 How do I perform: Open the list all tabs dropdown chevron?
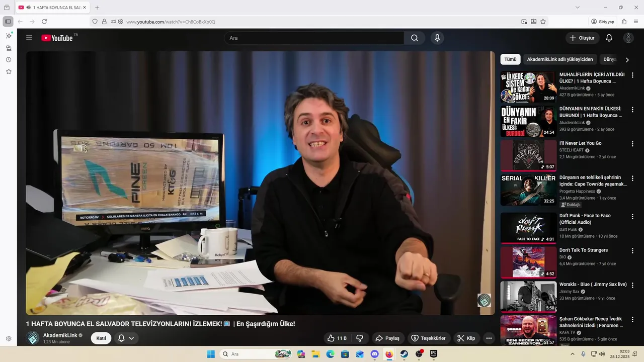click(x=578, y=8)
